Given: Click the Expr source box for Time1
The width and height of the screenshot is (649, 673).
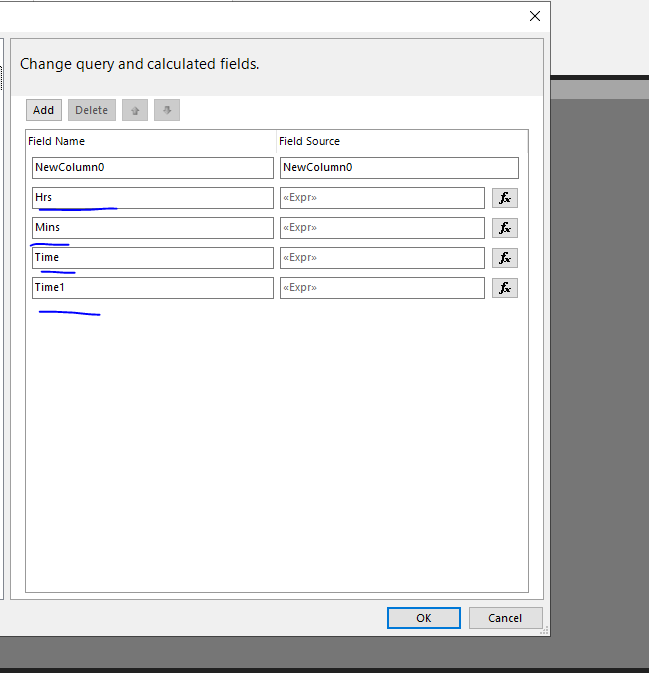Looking at the screenshot, I should tap(382, 288).
